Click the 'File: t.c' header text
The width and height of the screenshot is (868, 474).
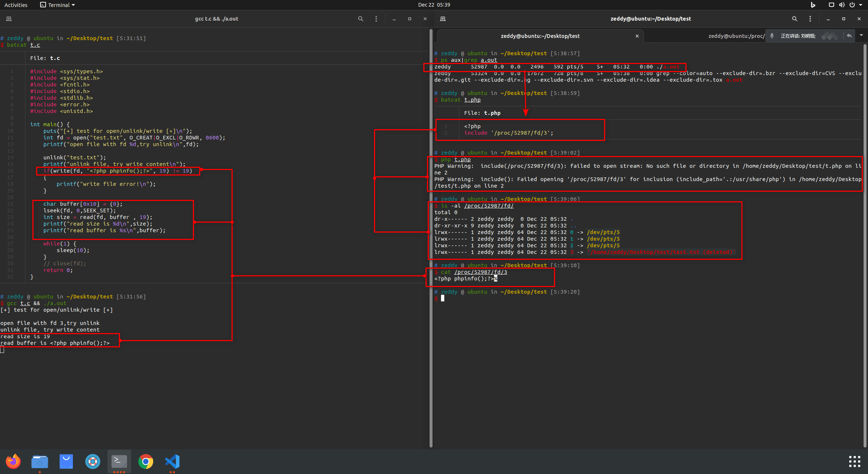45,58
